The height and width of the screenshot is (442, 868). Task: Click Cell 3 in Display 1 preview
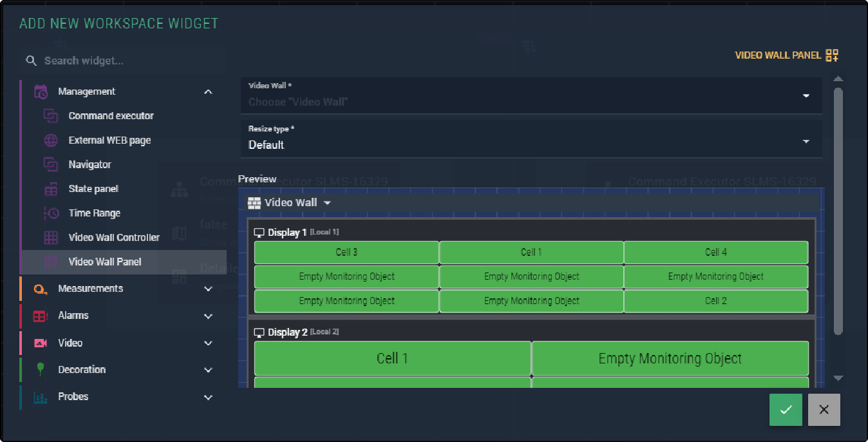pos(346,253)
